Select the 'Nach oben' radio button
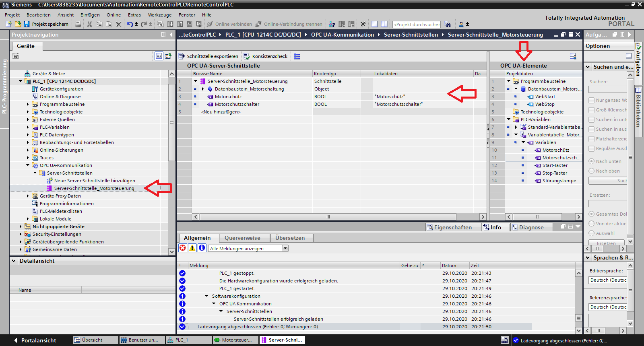This screenshot has height=346, width=644. 591,171
